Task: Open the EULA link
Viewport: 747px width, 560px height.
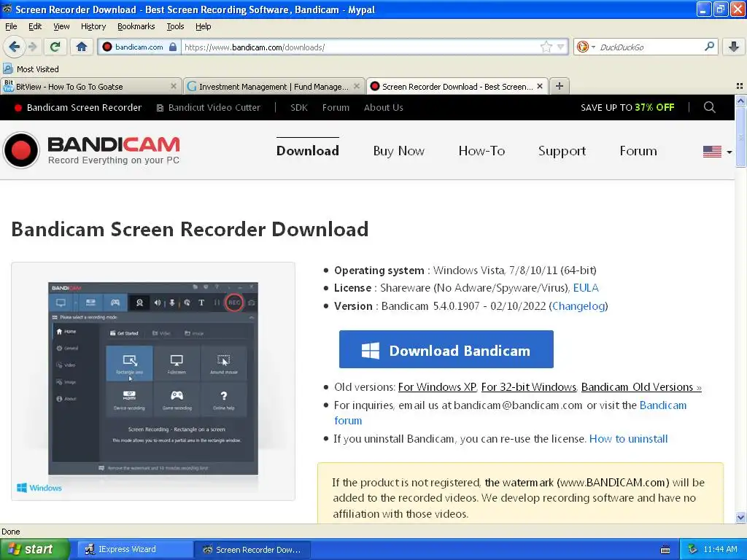Action: 586,287
